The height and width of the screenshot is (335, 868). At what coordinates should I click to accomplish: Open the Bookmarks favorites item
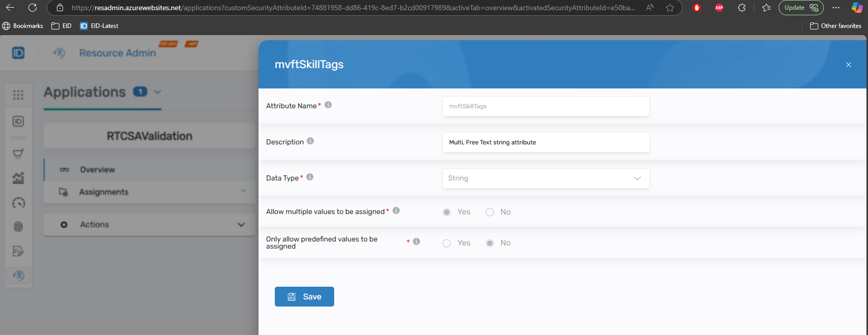pos(23,26)
